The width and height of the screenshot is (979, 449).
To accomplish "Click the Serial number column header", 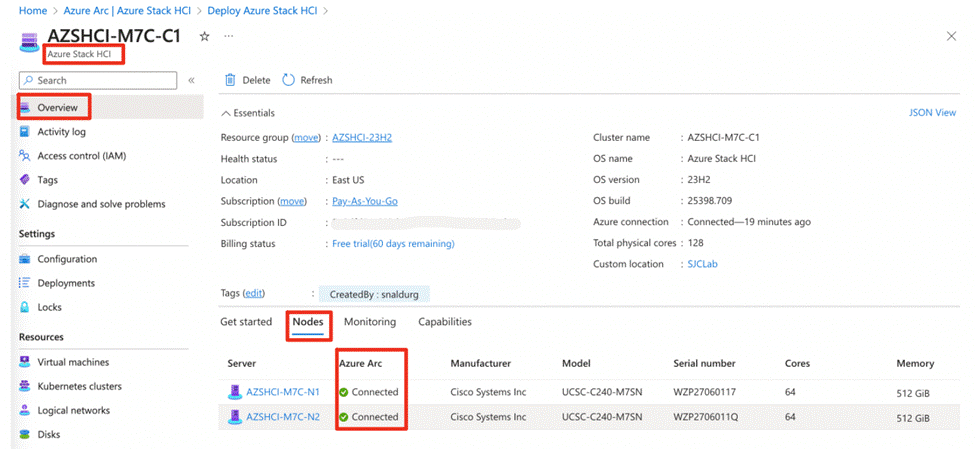I will tap(704, 363).
